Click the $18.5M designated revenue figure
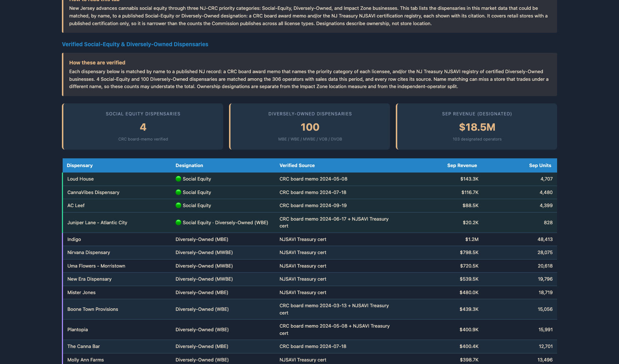The width and height of the screenshot is (619, 364). (477, 127)
